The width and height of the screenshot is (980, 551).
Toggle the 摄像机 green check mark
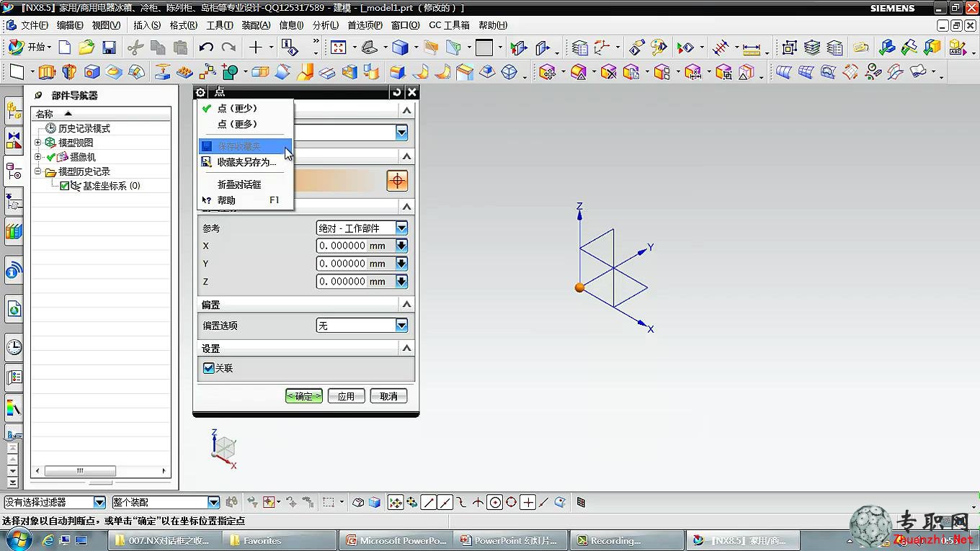pyautogui.click(x=51, y=157)
